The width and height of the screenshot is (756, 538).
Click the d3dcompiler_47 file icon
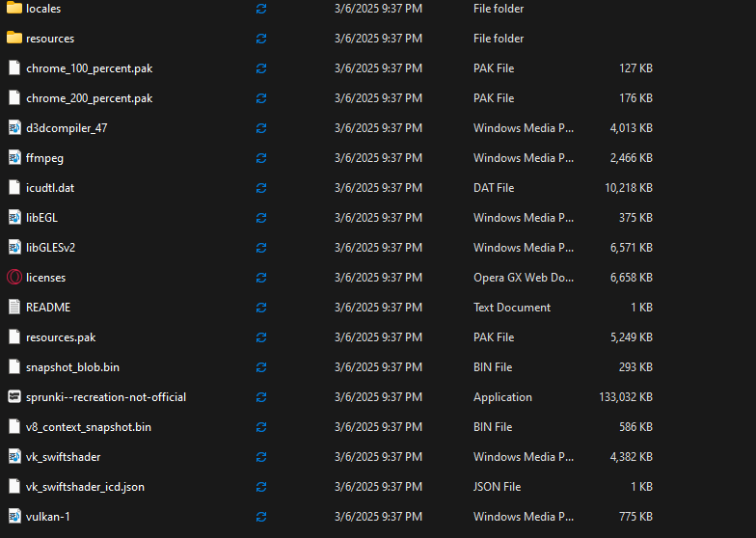13,128
